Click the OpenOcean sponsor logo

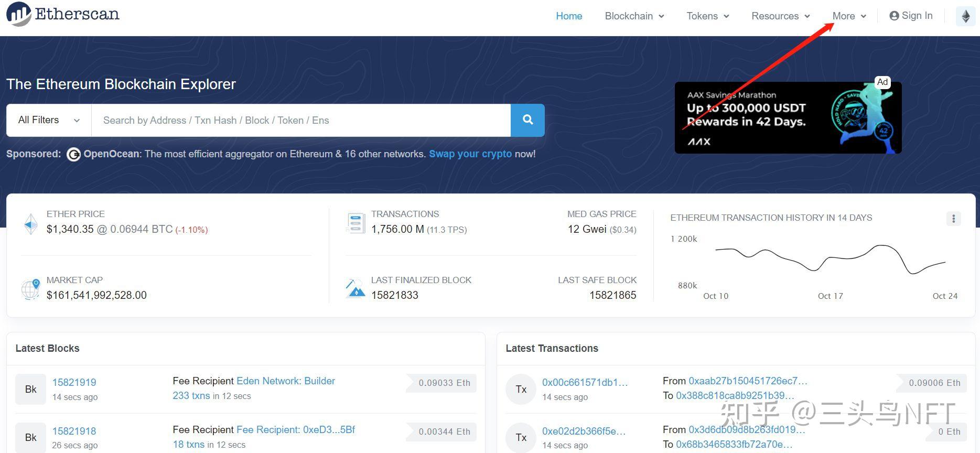click(73, 154)
